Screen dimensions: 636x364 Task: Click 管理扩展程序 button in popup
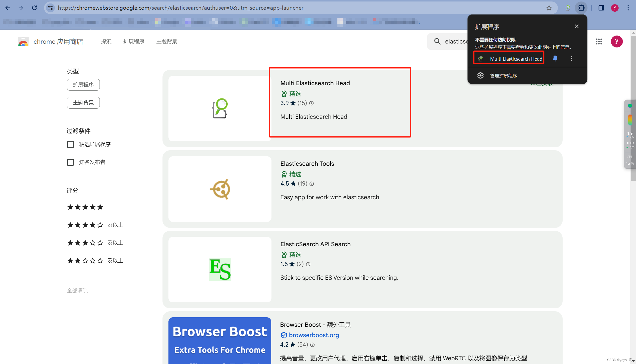pos(503,76)
